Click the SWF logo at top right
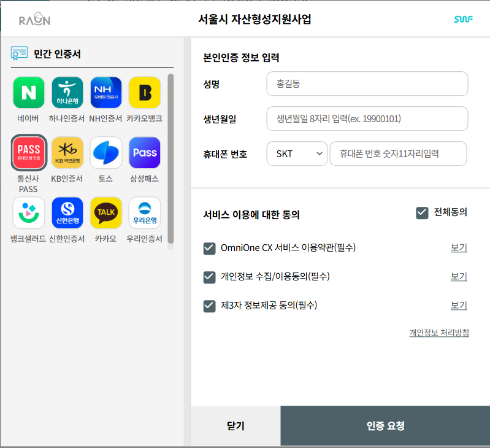The image size is (490, 448). tap(463, 20)
